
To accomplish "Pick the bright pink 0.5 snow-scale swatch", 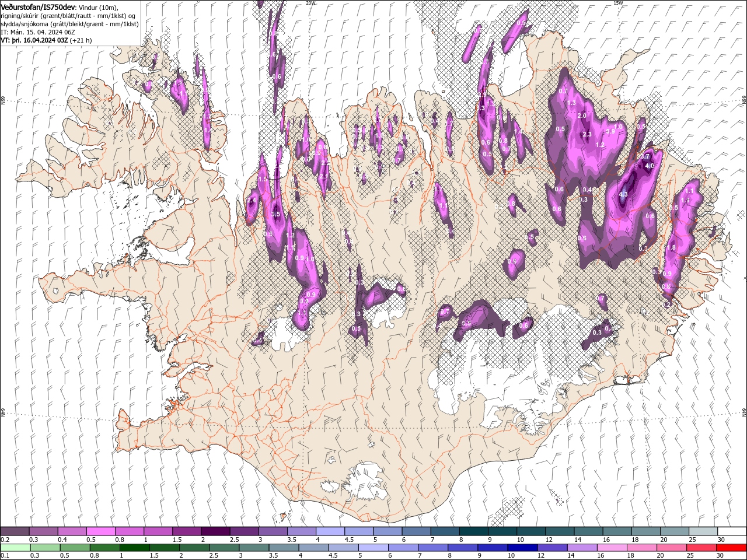I will click(100, 531).
